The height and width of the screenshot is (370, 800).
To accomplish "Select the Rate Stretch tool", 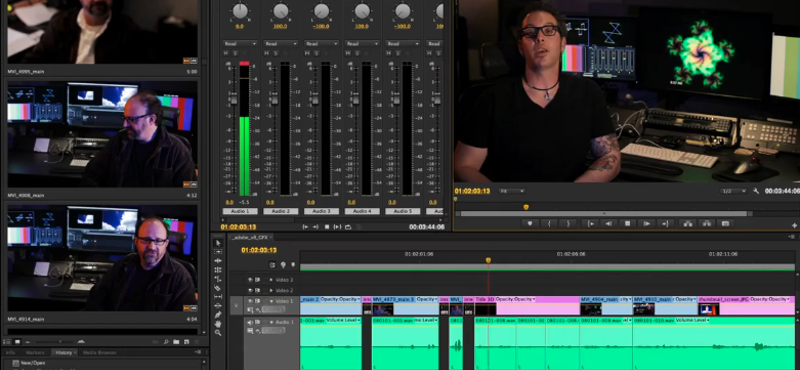I will coord(218,279).
